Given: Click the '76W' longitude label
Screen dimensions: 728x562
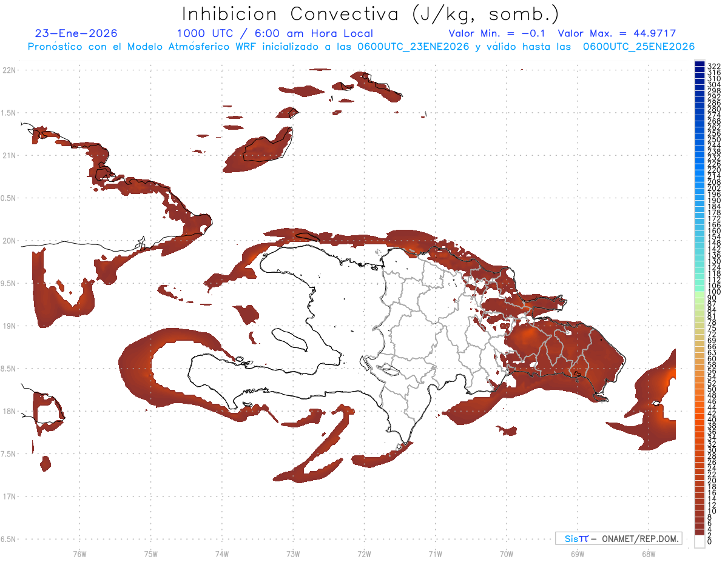Looking at the screenshot, I should point(79,554).
